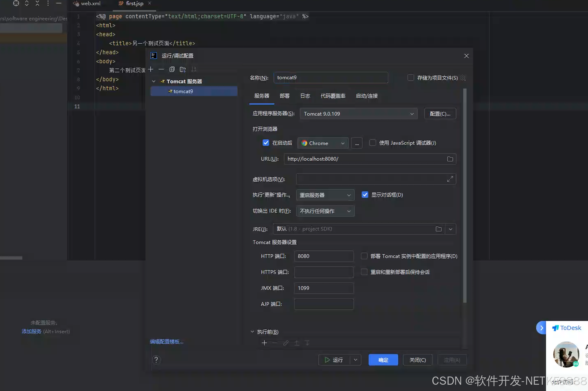Collapse the Tomcat server tree node
Screen dimensions: 588x391
154,81
